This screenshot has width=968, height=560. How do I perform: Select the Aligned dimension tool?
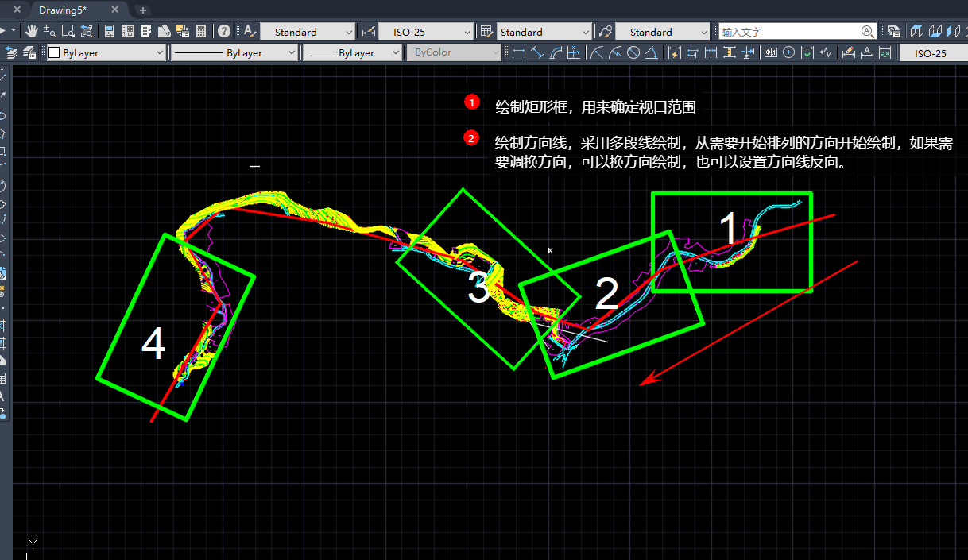(537, 52)
